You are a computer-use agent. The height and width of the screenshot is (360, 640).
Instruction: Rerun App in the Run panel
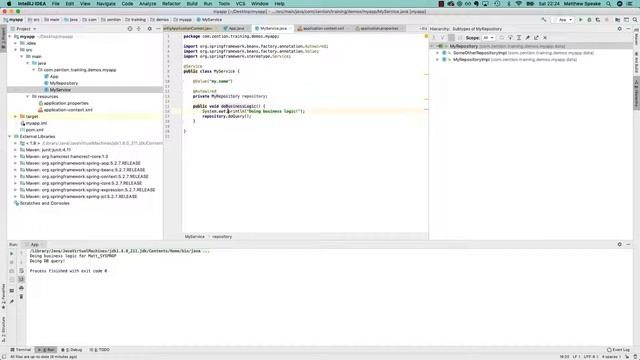click(x=11, y=253)
